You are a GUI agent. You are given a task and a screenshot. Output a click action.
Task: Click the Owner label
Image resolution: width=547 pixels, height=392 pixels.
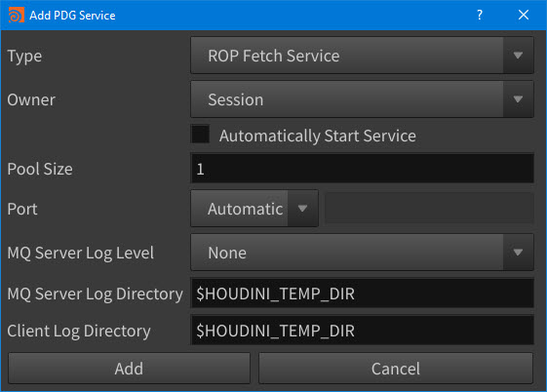(31, 99)
